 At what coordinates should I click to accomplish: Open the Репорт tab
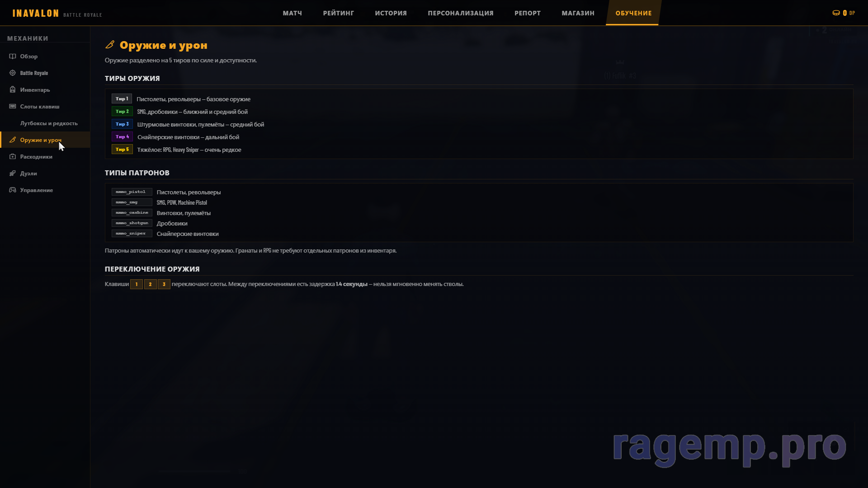527,13
